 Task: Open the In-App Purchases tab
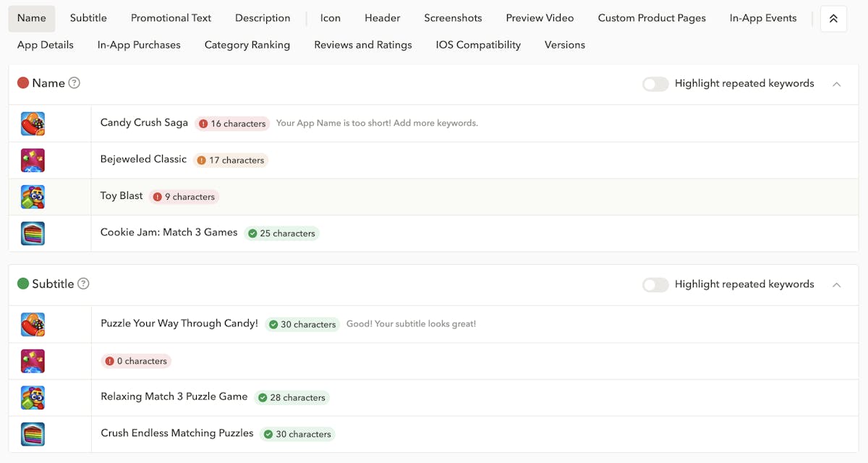[x=139, y=45]
